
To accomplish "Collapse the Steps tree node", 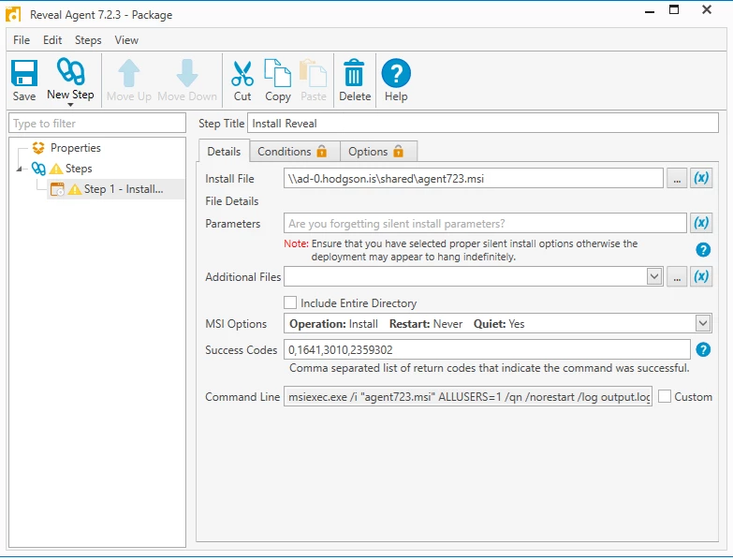I will click(19, 169).
